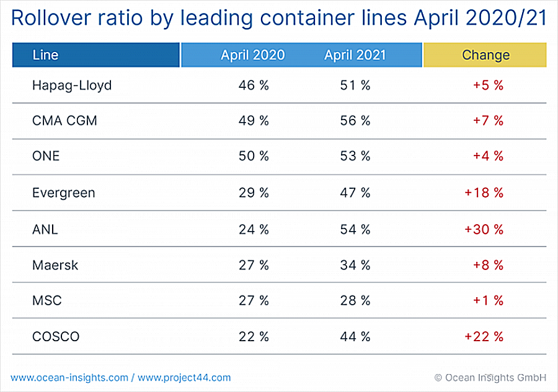This screenshot has width=558, height=392.
Task: Click ANL's +30 % change value
Action: 484,230
